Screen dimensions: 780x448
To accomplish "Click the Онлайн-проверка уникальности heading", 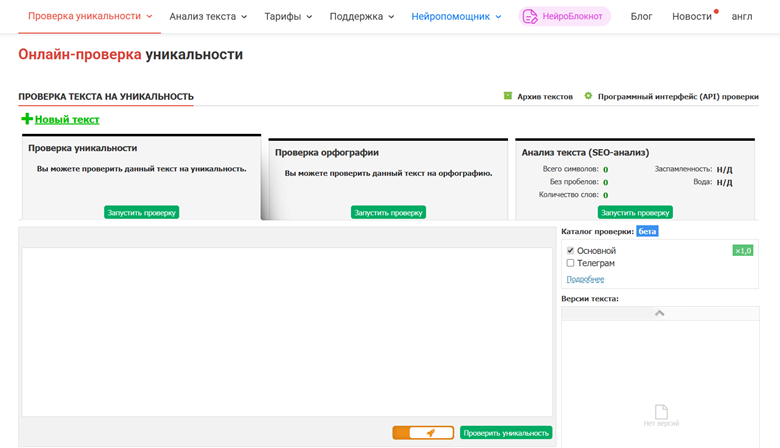I will 130,54.
